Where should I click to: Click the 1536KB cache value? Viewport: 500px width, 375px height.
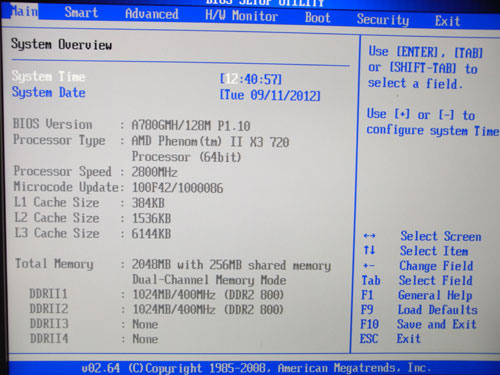point(152,219)
